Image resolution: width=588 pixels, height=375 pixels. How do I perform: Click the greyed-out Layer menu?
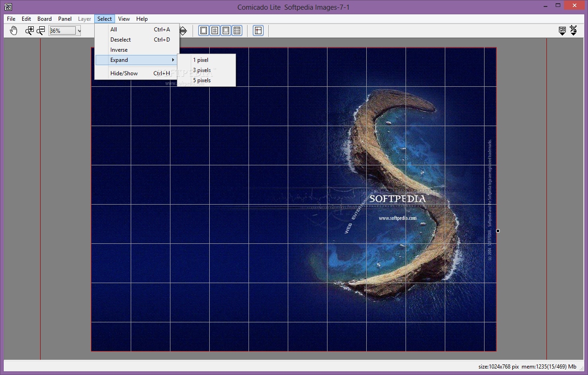coord(85,19)
